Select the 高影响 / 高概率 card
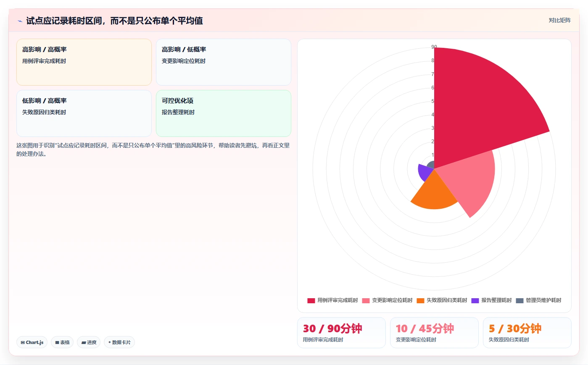 coord(84,62)
